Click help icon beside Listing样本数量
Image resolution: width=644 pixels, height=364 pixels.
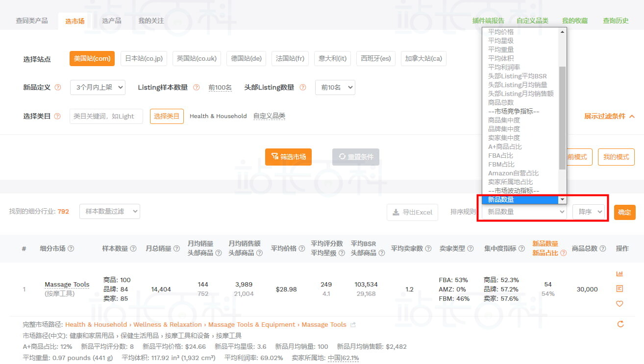(x=197, y=88)
